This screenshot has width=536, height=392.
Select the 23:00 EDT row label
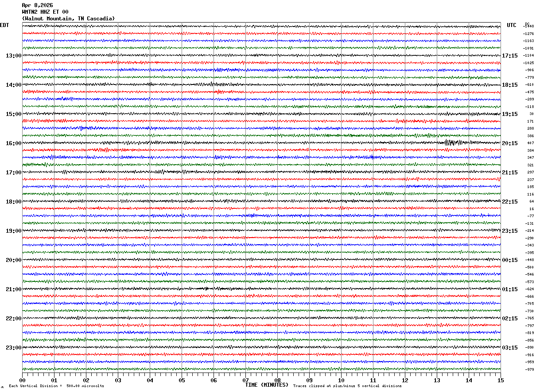[x=13, y=347]
